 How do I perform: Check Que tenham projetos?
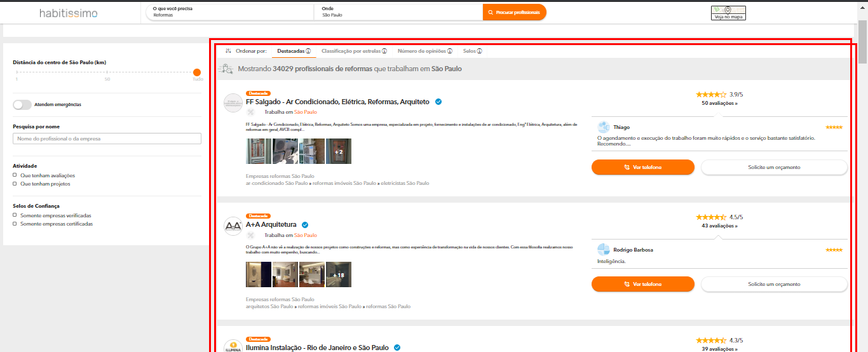point(15,184)
